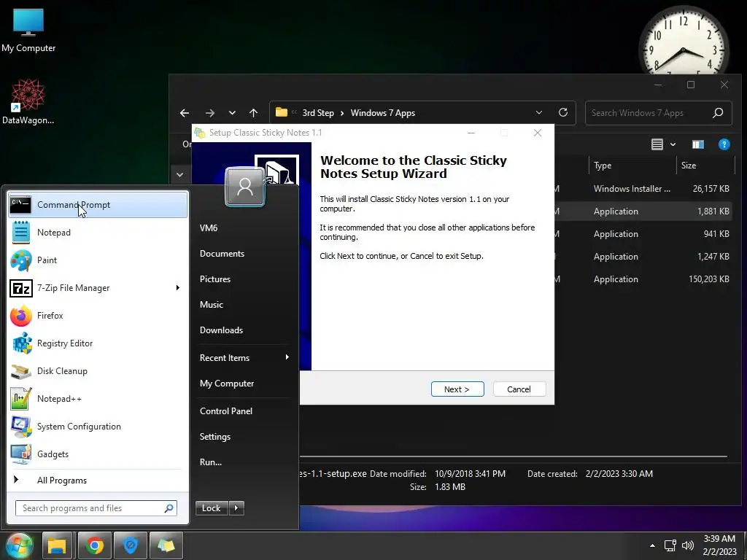The image size is (747, 560).
Task: Click Windows 7 Apps breadcrumb
Action: coord(382,113)
